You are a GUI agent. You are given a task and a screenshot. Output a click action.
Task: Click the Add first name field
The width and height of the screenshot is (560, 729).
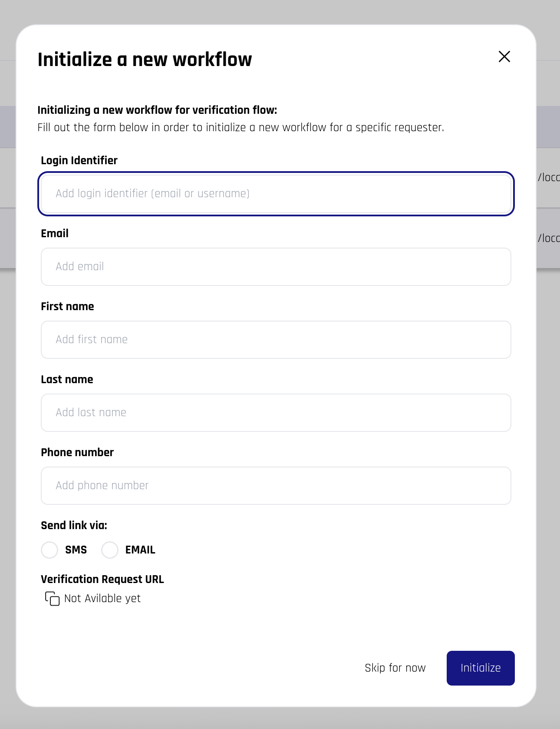coord(276,340)
